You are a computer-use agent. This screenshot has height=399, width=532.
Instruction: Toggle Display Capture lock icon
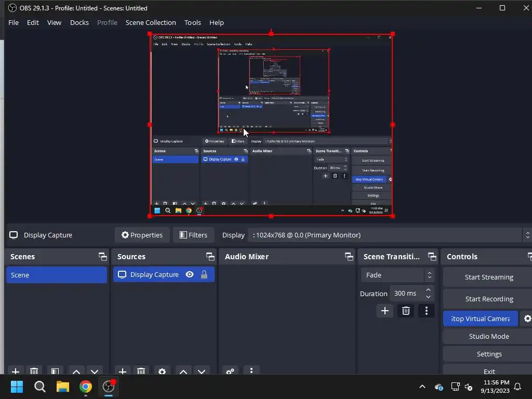[204, 274]
